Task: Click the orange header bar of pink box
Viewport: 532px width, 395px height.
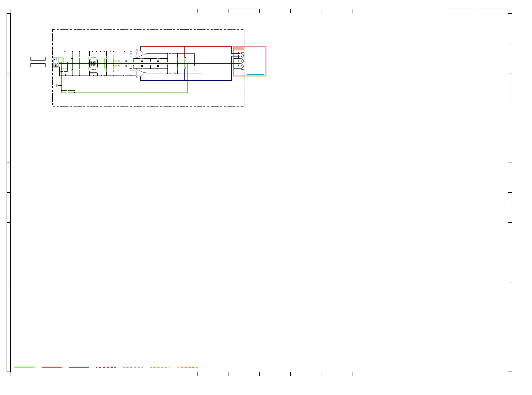Action: tap(239, 49)
